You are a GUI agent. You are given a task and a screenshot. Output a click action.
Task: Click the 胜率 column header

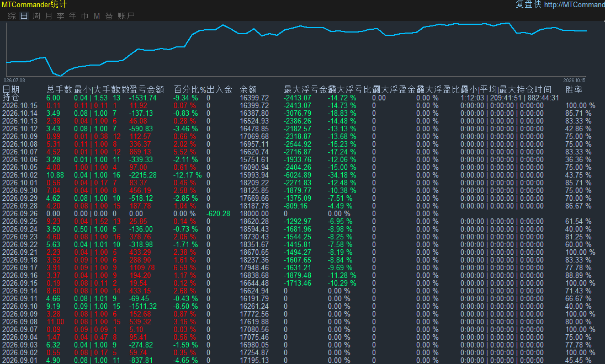point(574,89)
